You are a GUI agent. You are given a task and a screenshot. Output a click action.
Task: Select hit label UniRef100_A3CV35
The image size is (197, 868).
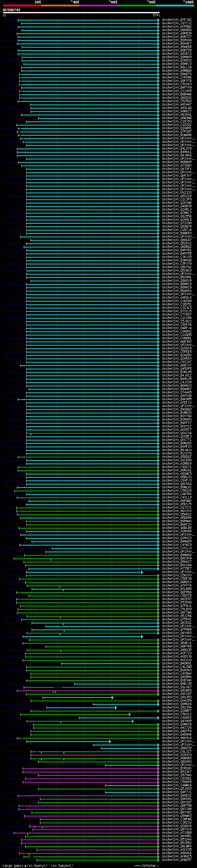pyautogui.click(x=177, y=850)
